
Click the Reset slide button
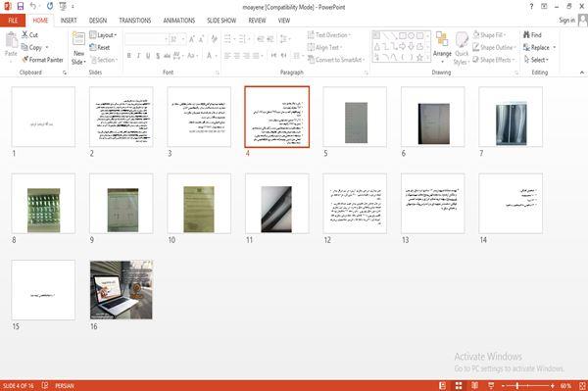pos(100,47)
